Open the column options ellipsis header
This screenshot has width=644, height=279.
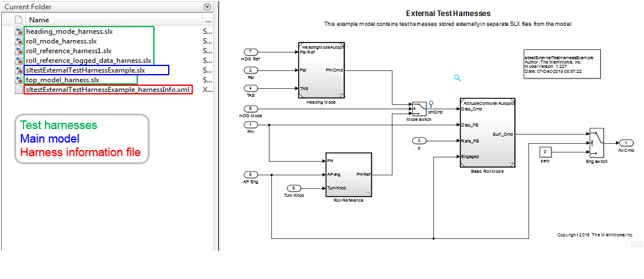208,20
